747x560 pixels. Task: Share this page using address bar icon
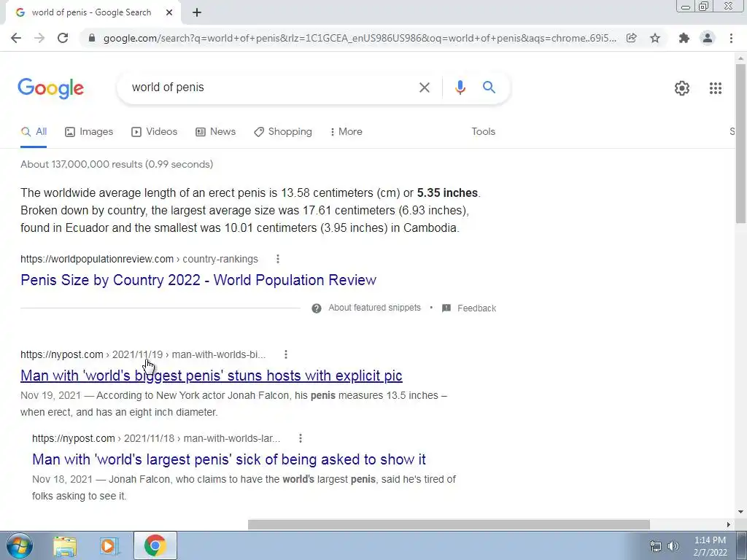coord(631,38)
